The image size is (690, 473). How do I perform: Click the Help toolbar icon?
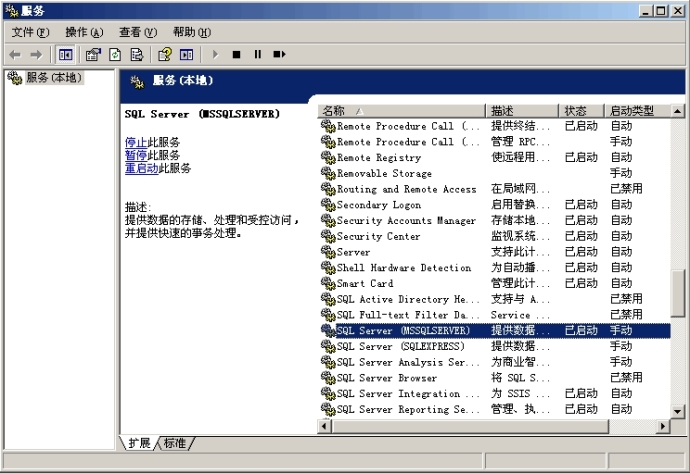[x=165, y=55]
